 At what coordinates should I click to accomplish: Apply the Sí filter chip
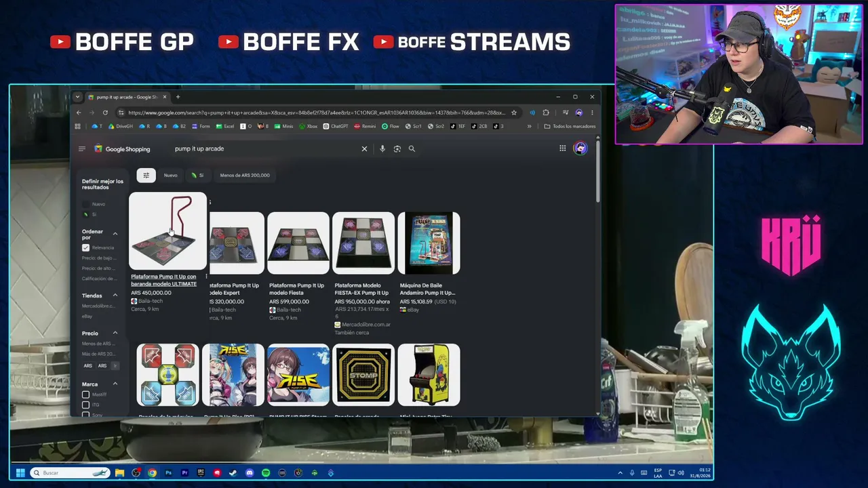pos(197,176)
